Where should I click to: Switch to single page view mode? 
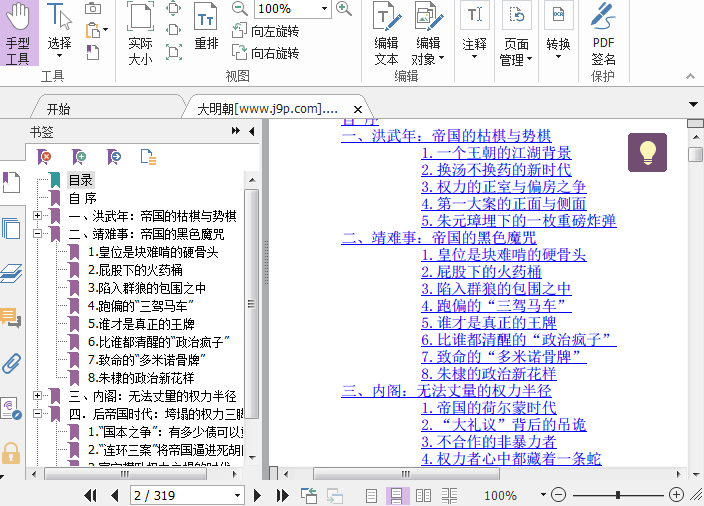point(371,496)
